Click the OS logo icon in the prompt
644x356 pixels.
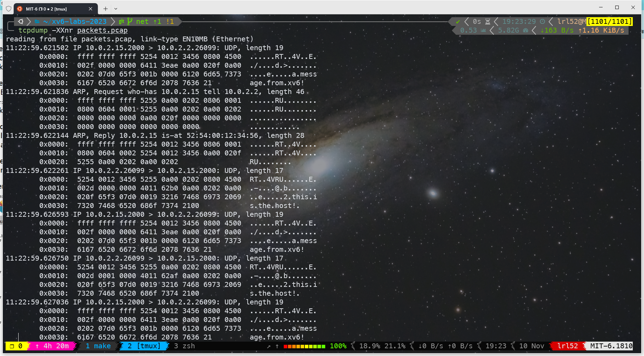tap(21, 21)
